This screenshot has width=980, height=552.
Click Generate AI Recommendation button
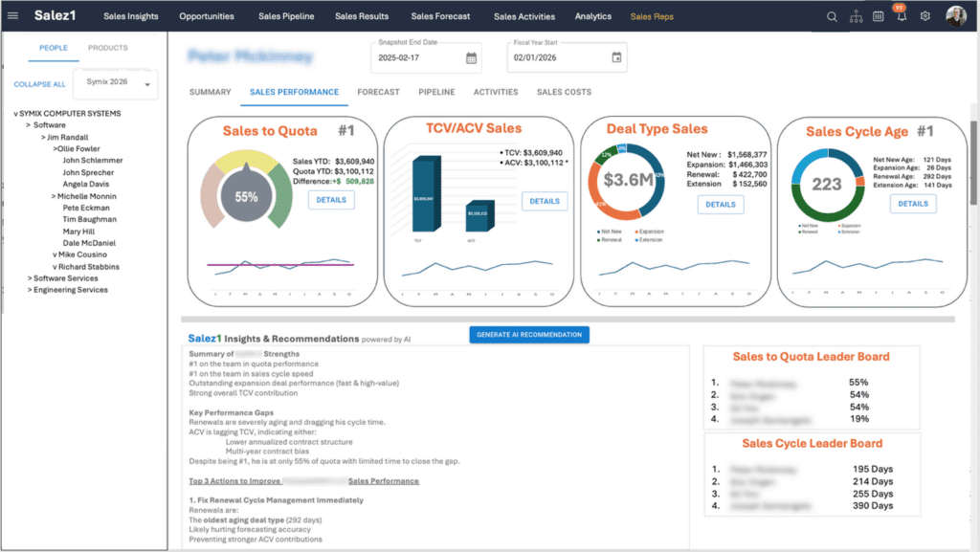[529, 334]
